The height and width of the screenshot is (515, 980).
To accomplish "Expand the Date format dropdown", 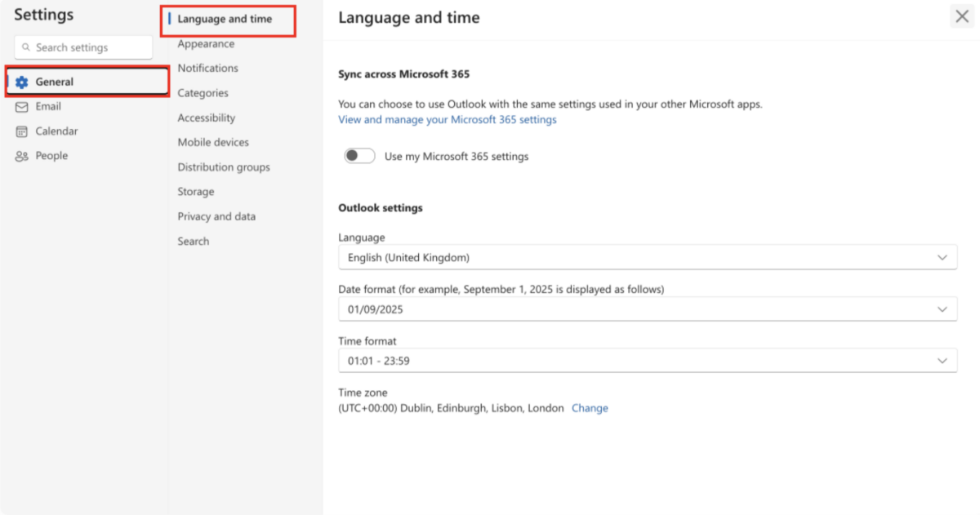I will coord(647,309).
